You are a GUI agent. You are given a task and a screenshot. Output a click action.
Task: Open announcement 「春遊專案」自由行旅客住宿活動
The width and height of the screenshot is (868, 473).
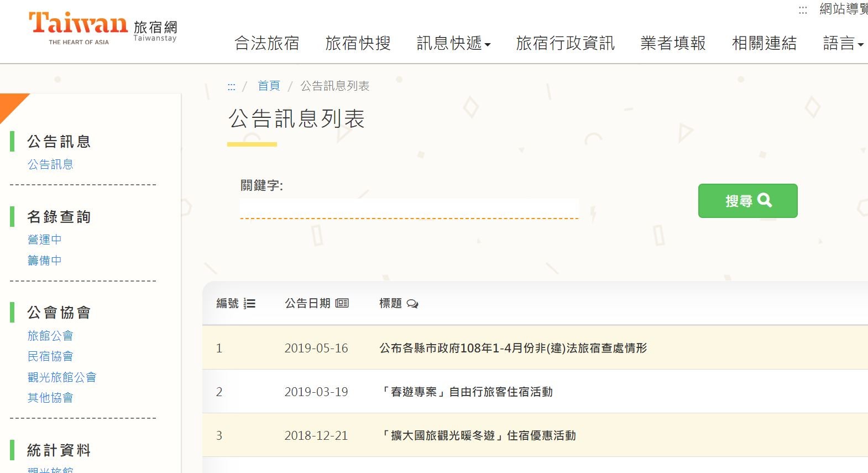pos(466,392)
